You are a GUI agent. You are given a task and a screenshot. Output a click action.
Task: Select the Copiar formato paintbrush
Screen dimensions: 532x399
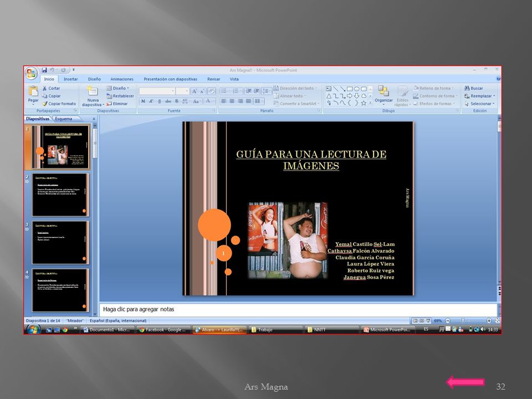coord(59,104)
